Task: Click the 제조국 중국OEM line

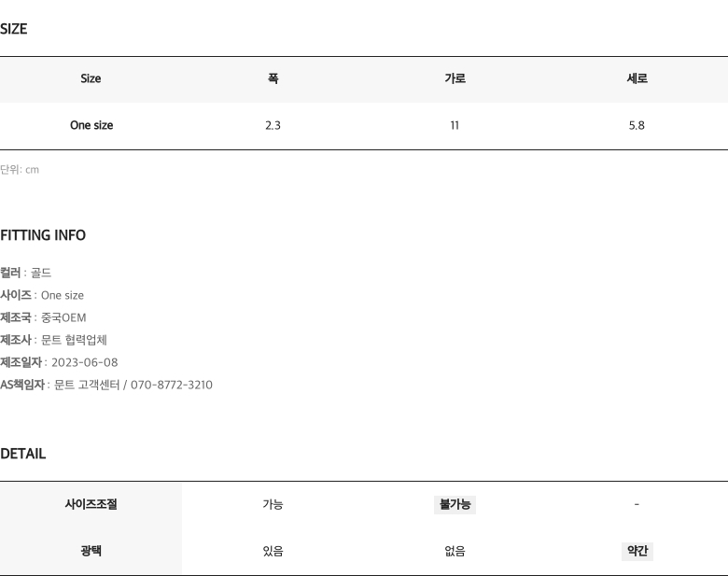Action: pos(43,317)
